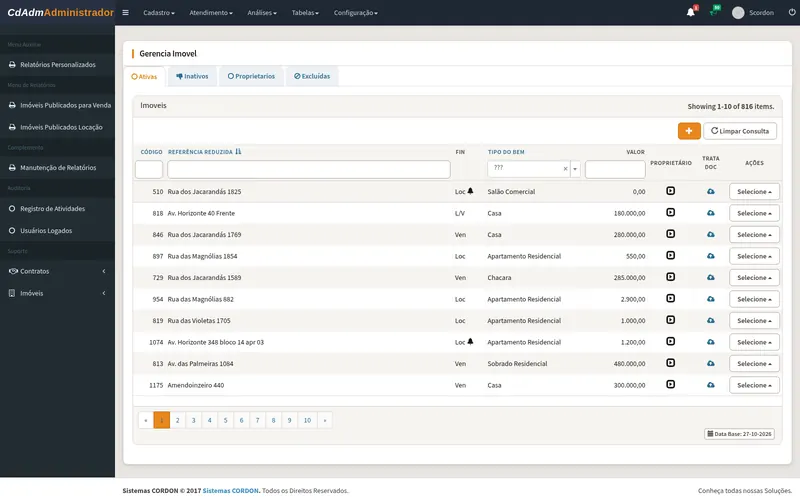This screenshot has height=500, width=800.
Task: Open Selecione dropdown for Rua das Magnólias 1854
Action: pyautogui.click(x=754, y=256)
